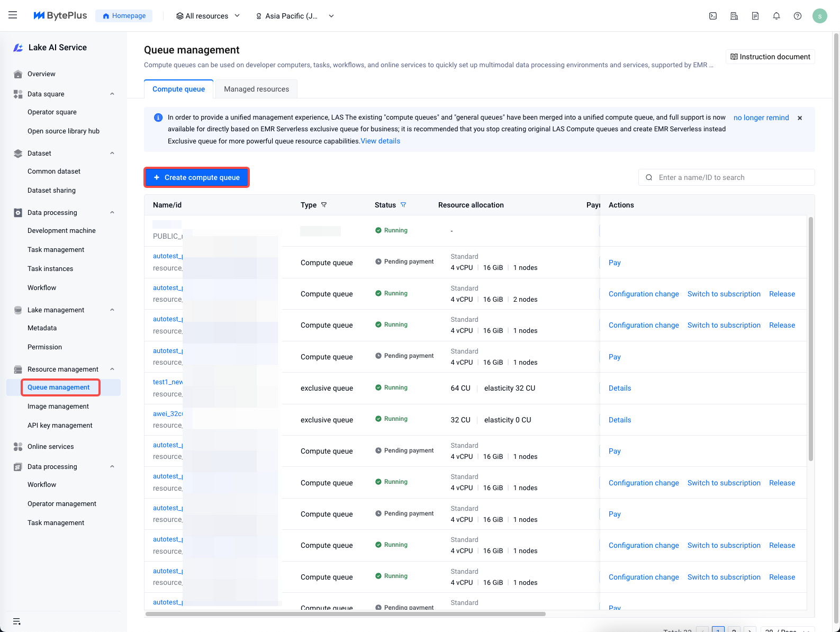Image resolution: width=840 pixels, height=632 pixels.
Task: Click the notification bell icon
Action: (776, 16)
